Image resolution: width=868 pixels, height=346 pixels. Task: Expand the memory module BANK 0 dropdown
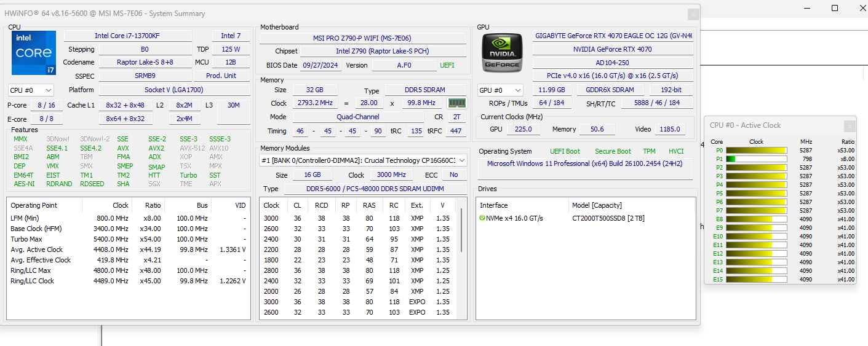[x=364, y=160]
